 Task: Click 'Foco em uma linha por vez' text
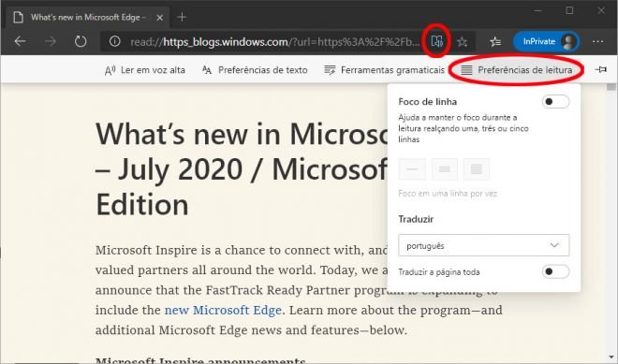pos(448,194)
